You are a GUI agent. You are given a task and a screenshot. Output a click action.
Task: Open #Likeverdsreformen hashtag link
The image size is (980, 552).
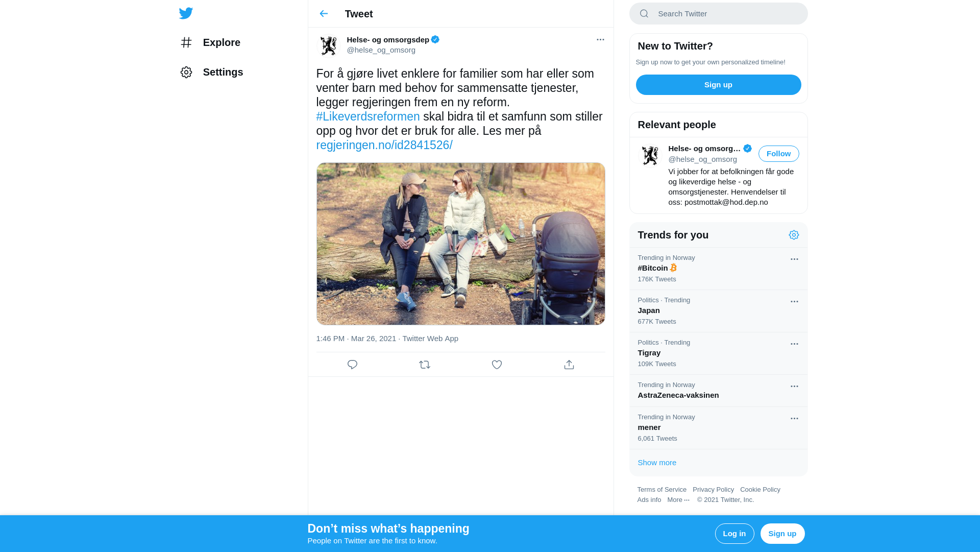point(367,116)
